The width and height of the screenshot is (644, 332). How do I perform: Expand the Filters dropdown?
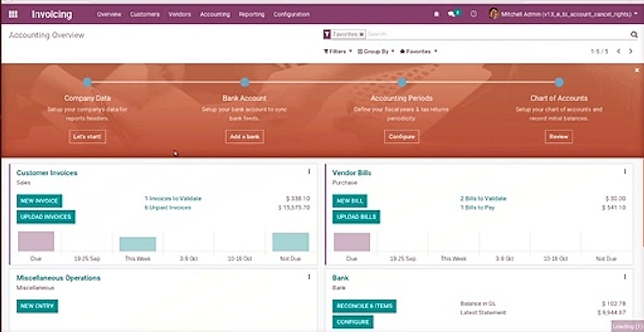(338, 52)
